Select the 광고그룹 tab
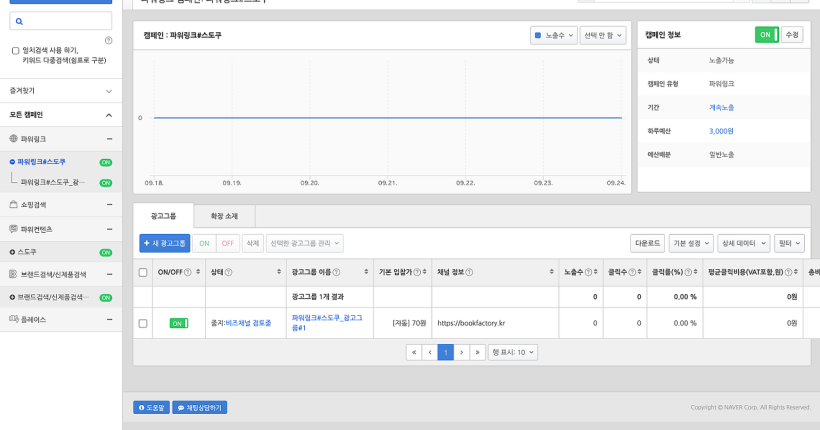Screen dimensions: 820x430 [x=163, y=216]
